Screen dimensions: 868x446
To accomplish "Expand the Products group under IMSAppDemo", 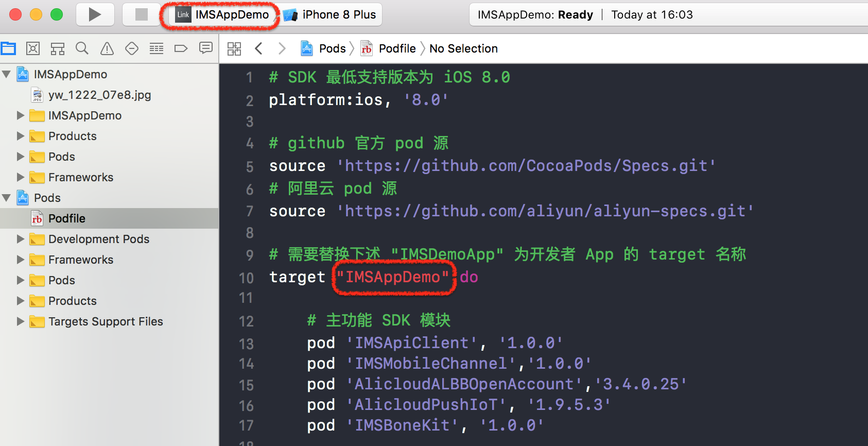I will 21,136.
